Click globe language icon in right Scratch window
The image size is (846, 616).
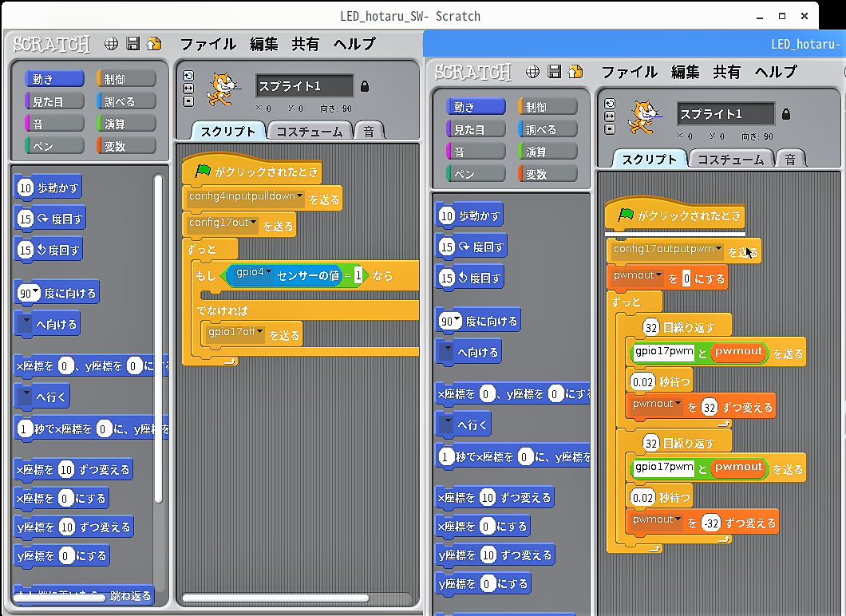pyautogui.click(x=532, y=72)
